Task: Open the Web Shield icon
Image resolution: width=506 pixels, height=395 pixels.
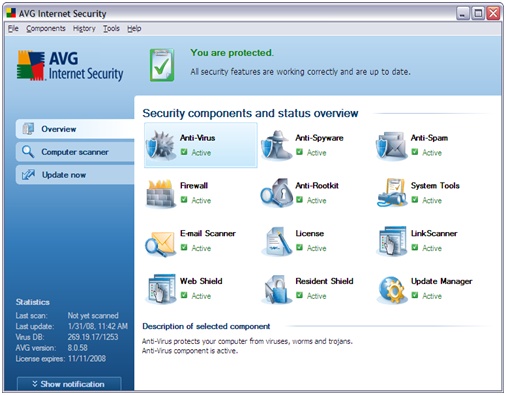Action: point(161,289)
